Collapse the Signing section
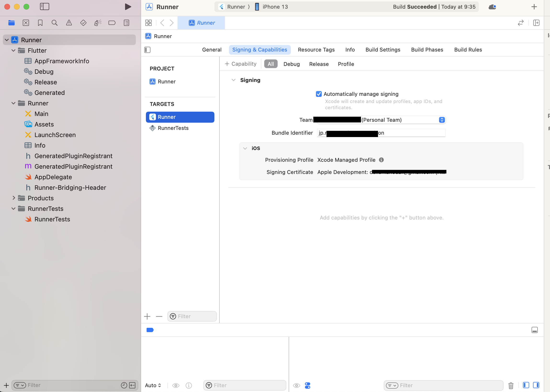Viewport: 550px width, 392px height. (x=233, y=80)
